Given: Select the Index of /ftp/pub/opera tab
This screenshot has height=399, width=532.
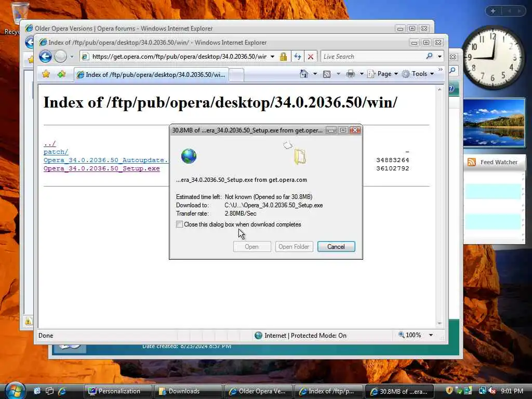Looking at the screenshot, I should (x=151, y=75).
